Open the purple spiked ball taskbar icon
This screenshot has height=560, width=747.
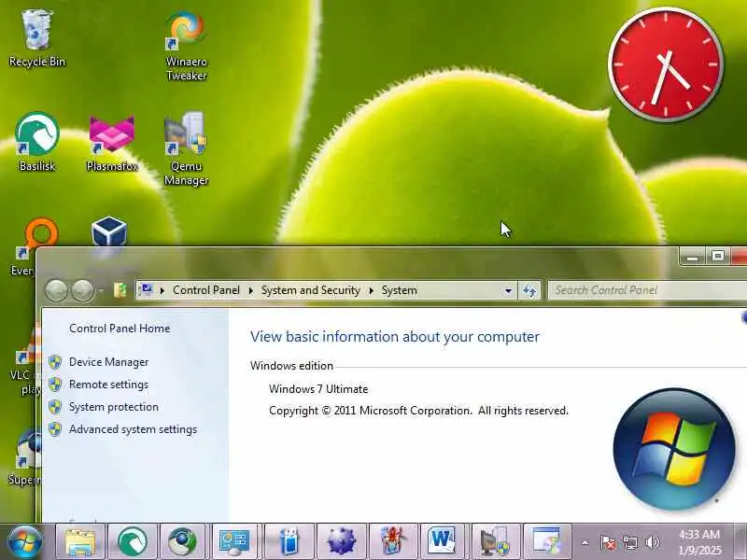point(341,542)
